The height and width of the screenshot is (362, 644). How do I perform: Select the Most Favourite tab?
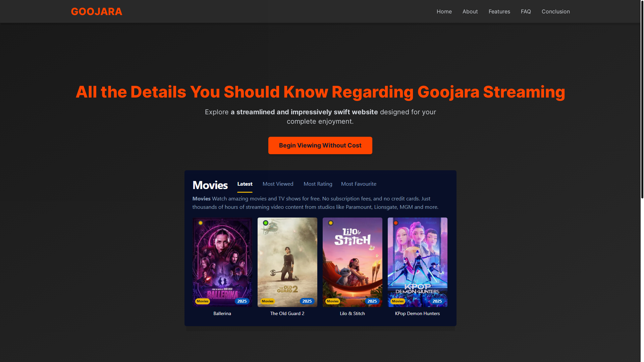[359, 184]
